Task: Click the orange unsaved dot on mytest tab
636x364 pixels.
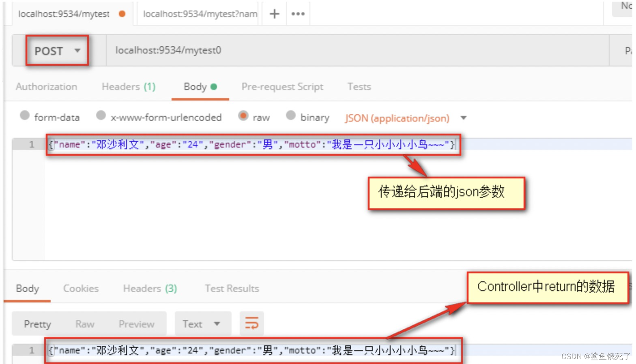Action: tap(122, 14)
